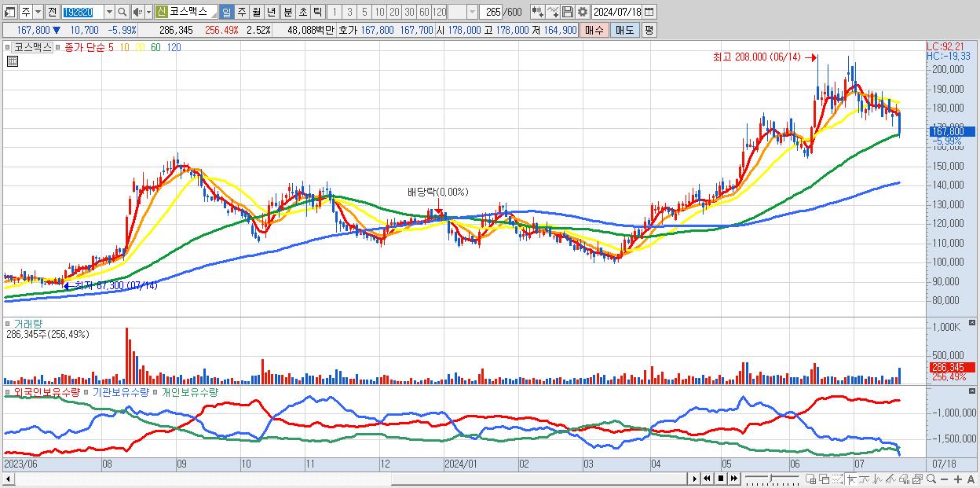Click the grid window layout icon

[x=811, y=479]
